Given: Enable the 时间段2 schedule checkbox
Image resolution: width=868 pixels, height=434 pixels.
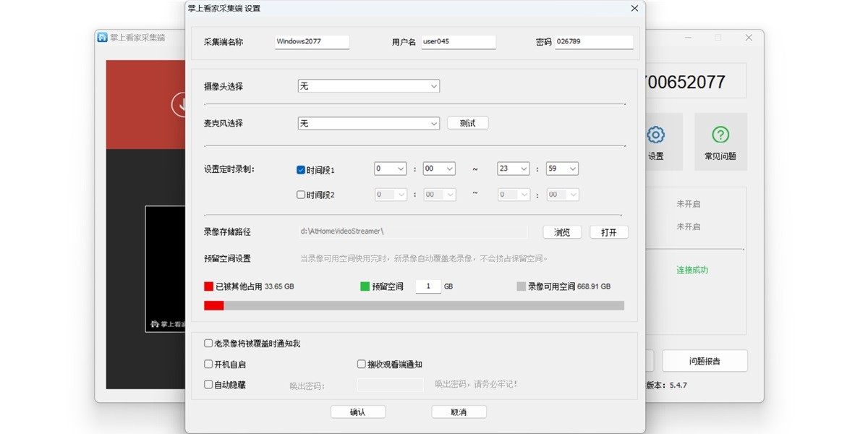Looking at the screenshot, I should click(300, 194).
